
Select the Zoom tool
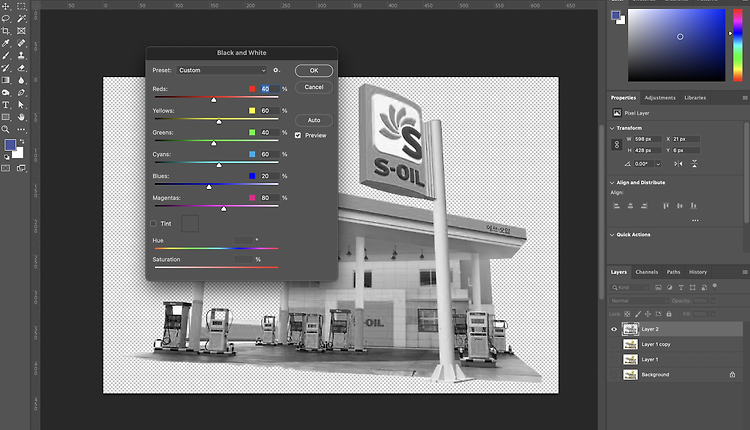tap(6, 130)
